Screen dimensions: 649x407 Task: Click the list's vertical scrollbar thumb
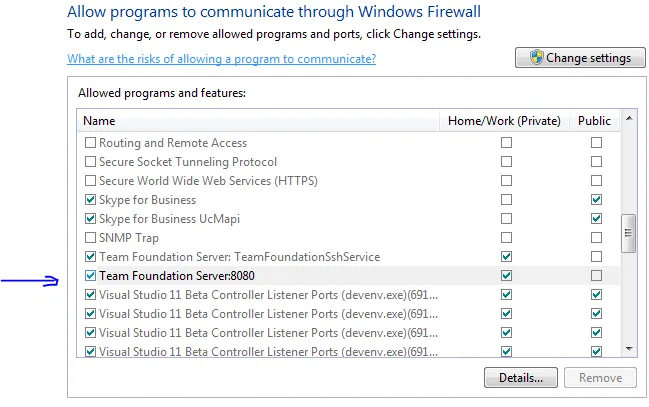click(628, 235)
